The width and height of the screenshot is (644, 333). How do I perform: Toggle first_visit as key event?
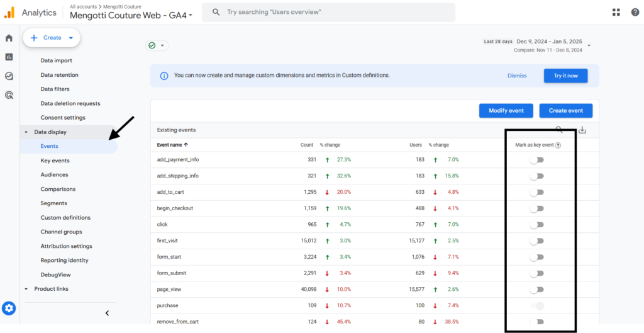pos(536,241)
